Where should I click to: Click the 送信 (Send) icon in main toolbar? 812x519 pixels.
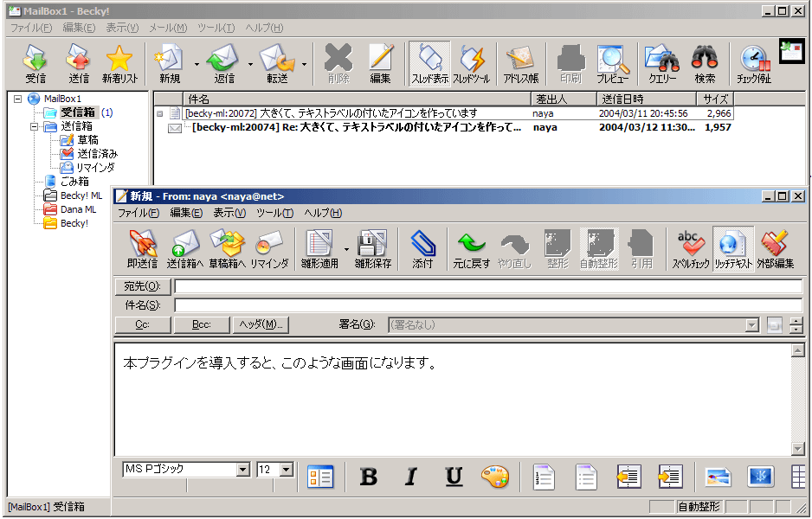tap(78, 64)
